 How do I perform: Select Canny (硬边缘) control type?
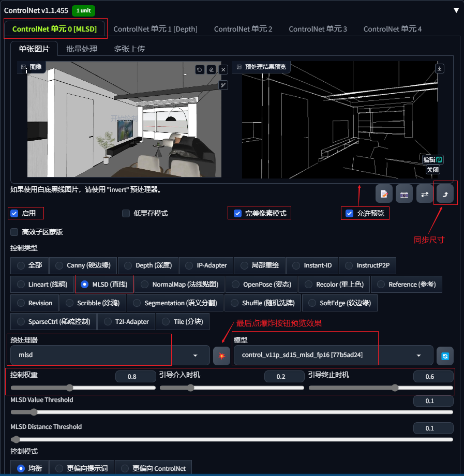tap(83, 265)
